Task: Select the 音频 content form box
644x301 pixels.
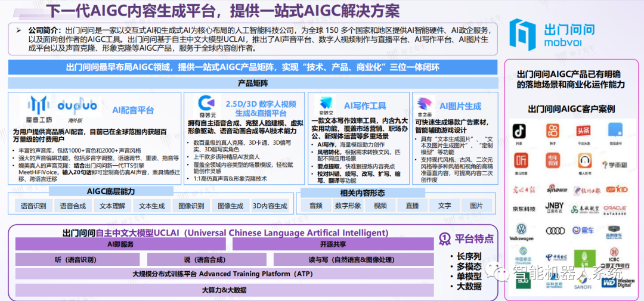Action: (316, 205)
